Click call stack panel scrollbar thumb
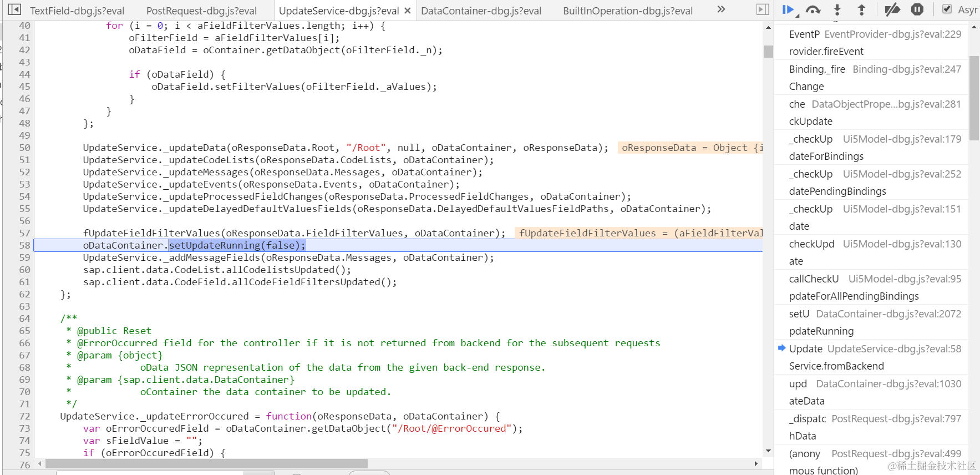The height and width of the screenshot is (475, 980). [974, 98]
